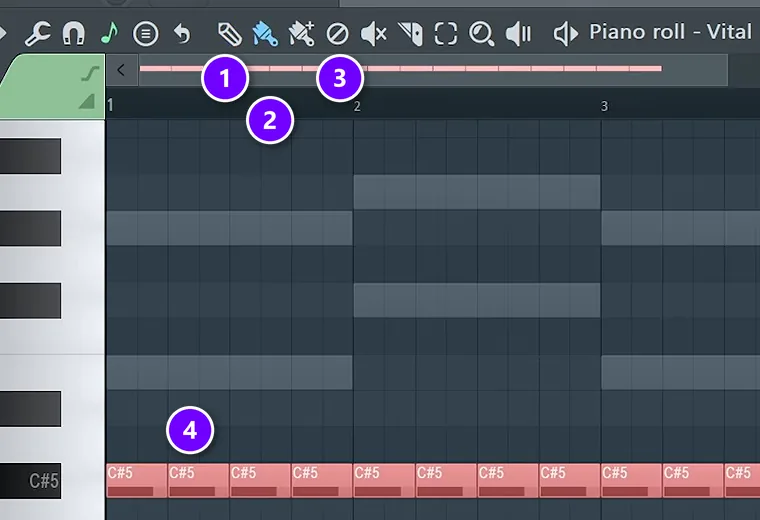Toggle the magnet snap-to-grid options
Viewport: 760px width, 520px height.
(x=74, y=34)
